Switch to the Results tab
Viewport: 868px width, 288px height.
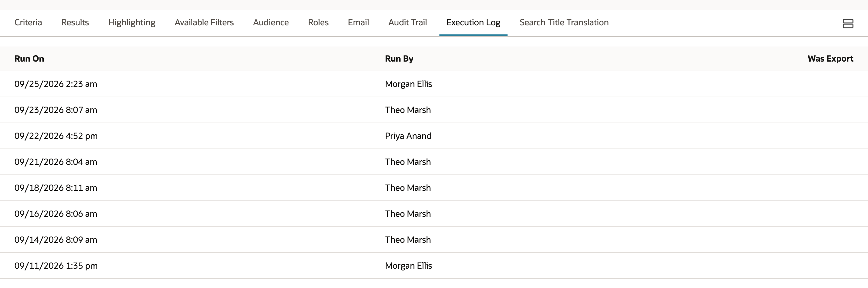(x=75, y=22)
